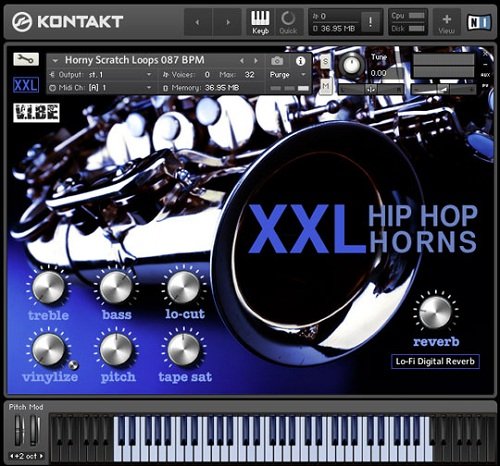Mute the instrument with the M button
This screenshot has width=500, height=466.
coord(326,86)
